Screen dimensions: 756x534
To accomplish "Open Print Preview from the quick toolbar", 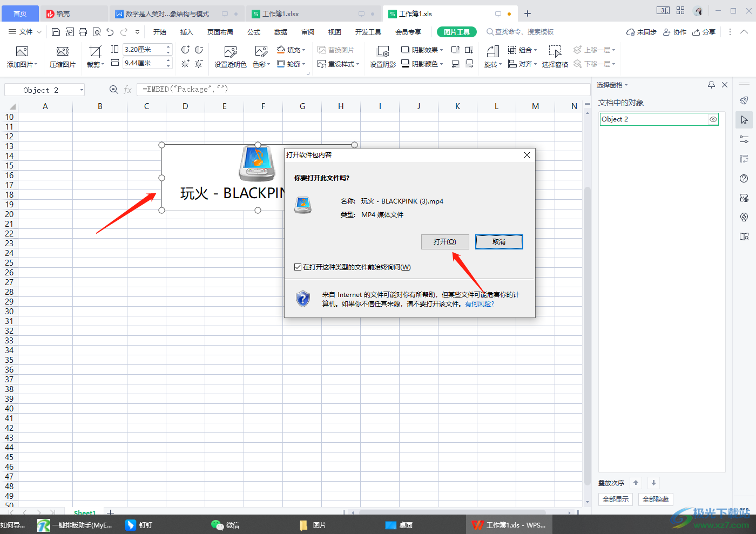I will click(97, 32).
